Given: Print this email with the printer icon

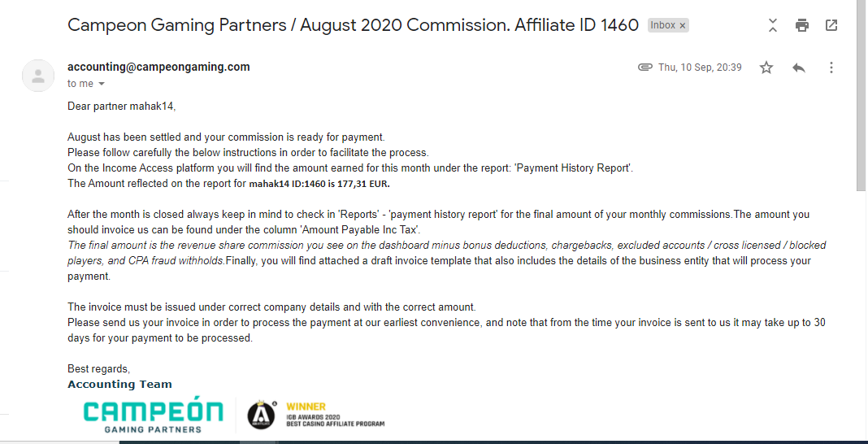Looking at the screenshot, I should (801, 25).
